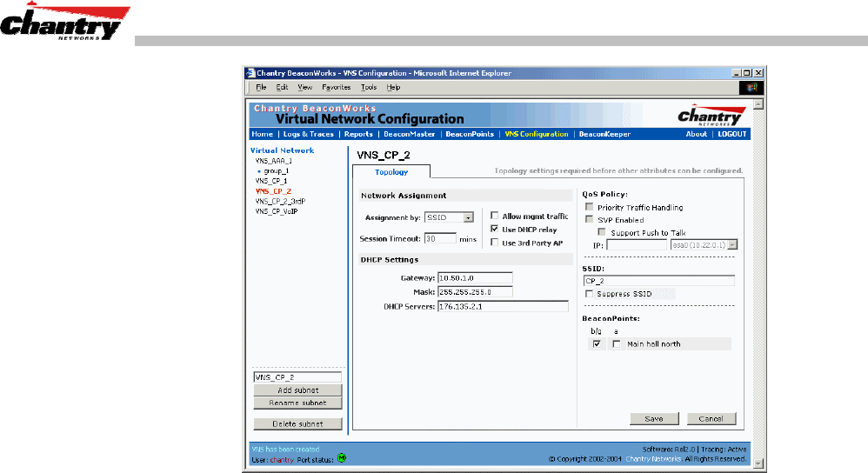This screenshot has width=868, height=473.
Task: Open BeaconKeeper page
Action: click(x=604, y=134)
